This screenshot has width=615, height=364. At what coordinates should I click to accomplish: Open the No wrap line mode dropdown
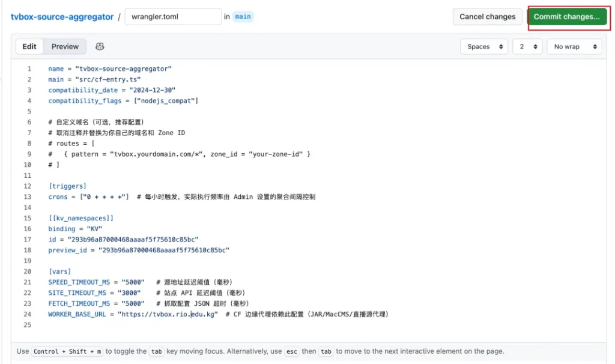click(574, 47)
